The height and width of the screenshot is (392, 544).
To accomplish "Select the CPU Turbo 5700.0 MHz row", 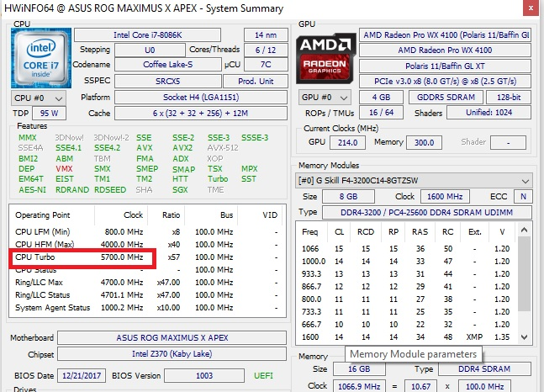I will pos(147,257).
